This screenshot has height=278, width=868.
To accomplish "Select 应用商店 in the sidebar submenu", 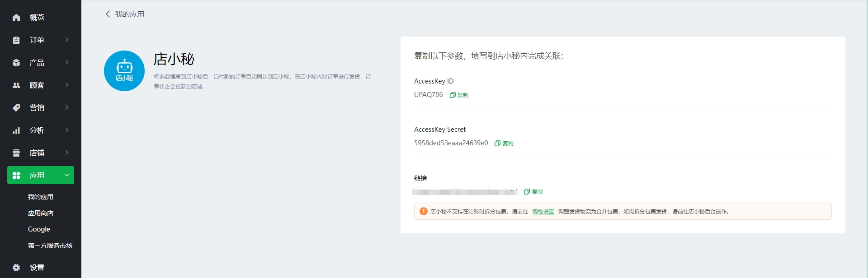I will (41, 213).
